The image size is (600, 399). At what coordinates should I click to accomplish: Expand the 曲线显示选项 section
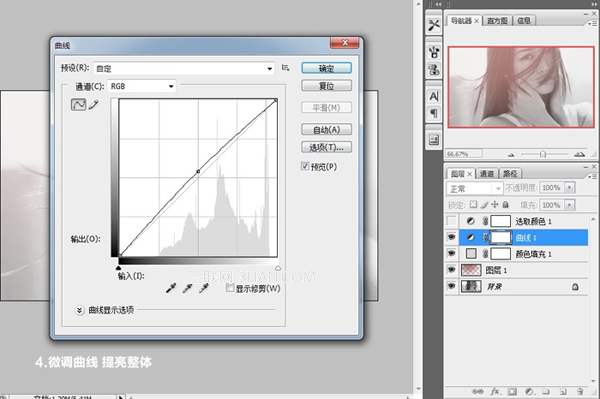[79, 310]
